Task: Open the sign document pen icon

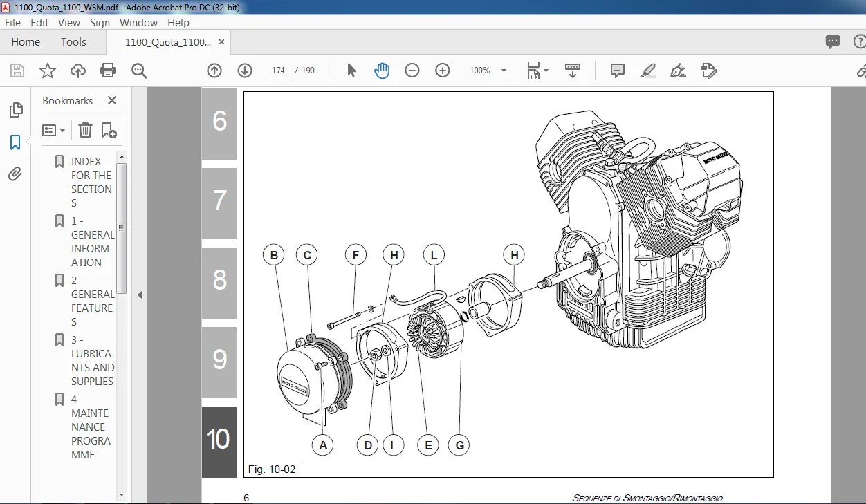Action: [678, 71]
